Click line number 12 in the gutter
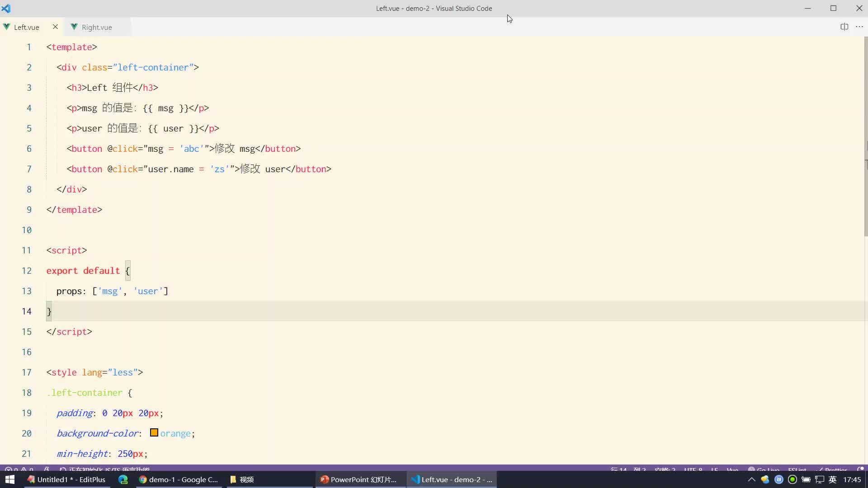 (27, 270)
